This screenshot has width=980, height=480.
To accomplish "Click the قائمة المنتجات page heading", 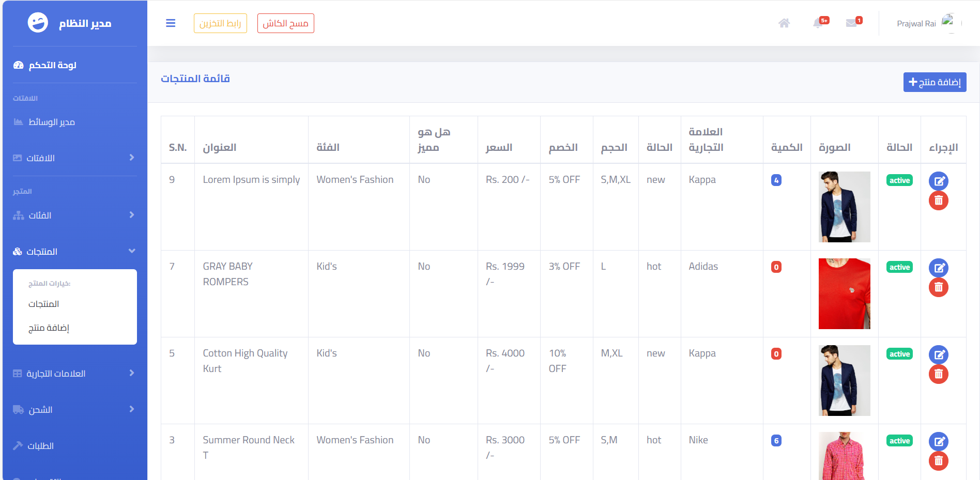I will (195, 79).
